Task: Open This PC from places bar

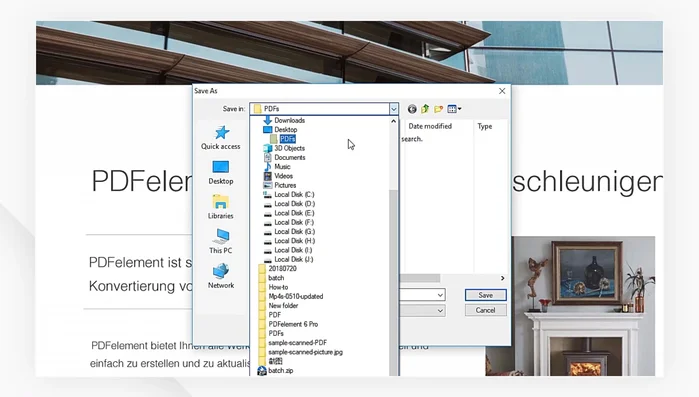Action: click(x=222, y=236)
